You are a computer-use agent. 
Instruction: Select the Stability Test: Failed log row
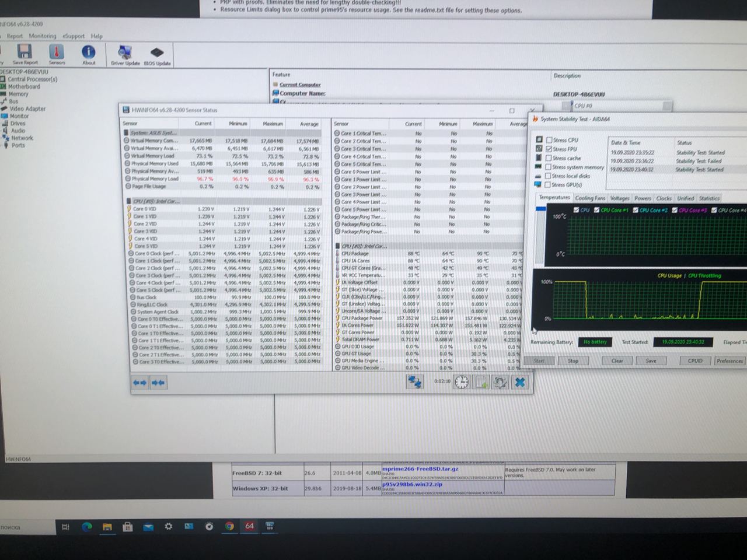677,161
